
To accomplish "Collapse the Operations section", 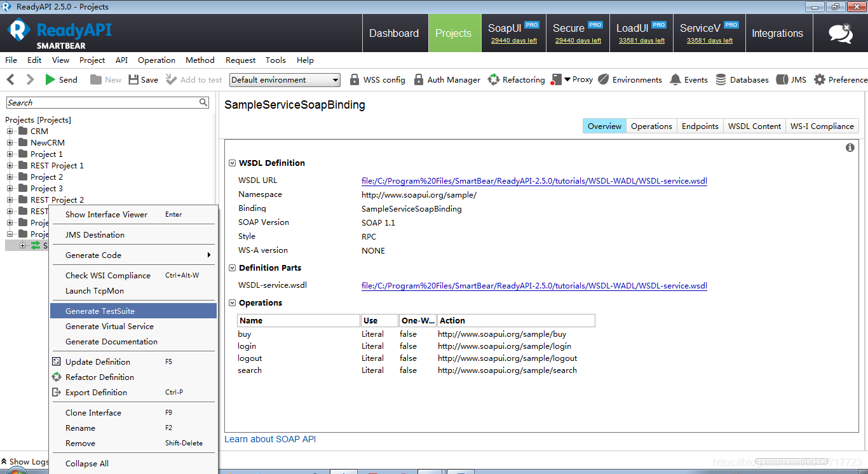I will pos(233,303).
